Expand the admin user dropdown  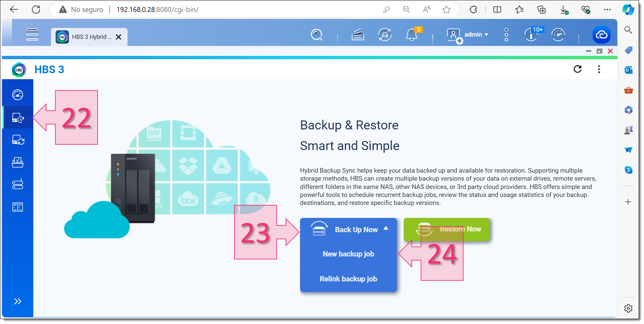click(x=476, y=35)
